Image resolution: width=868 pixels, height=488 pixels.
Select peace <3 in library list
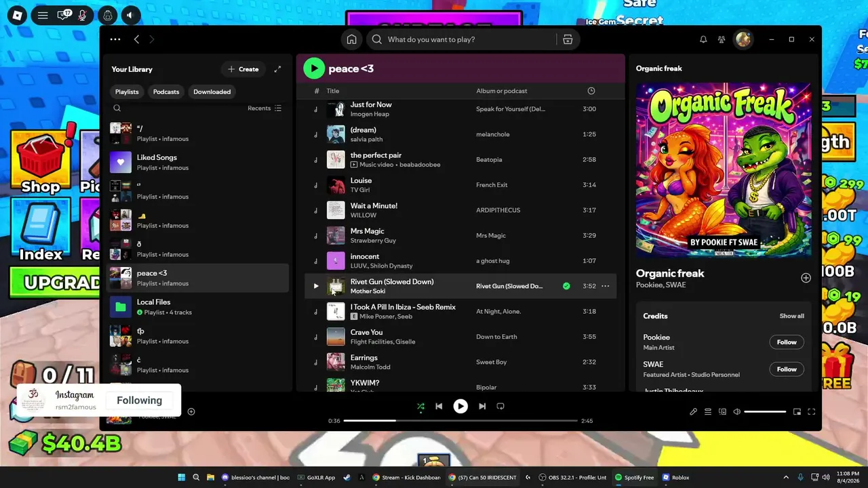(x=198, y=278)
